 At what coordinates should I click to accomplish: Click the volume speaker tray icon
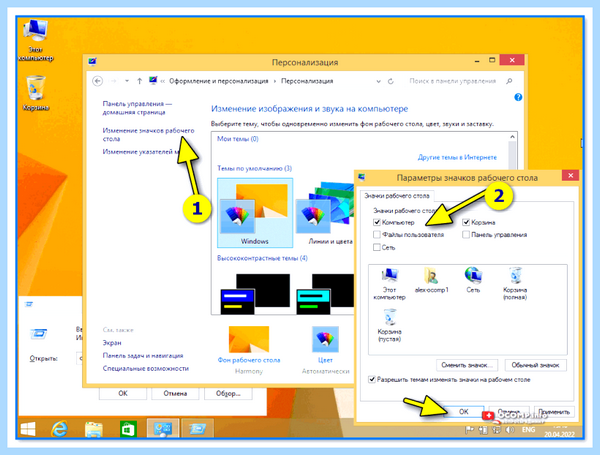tap(510, 430)
